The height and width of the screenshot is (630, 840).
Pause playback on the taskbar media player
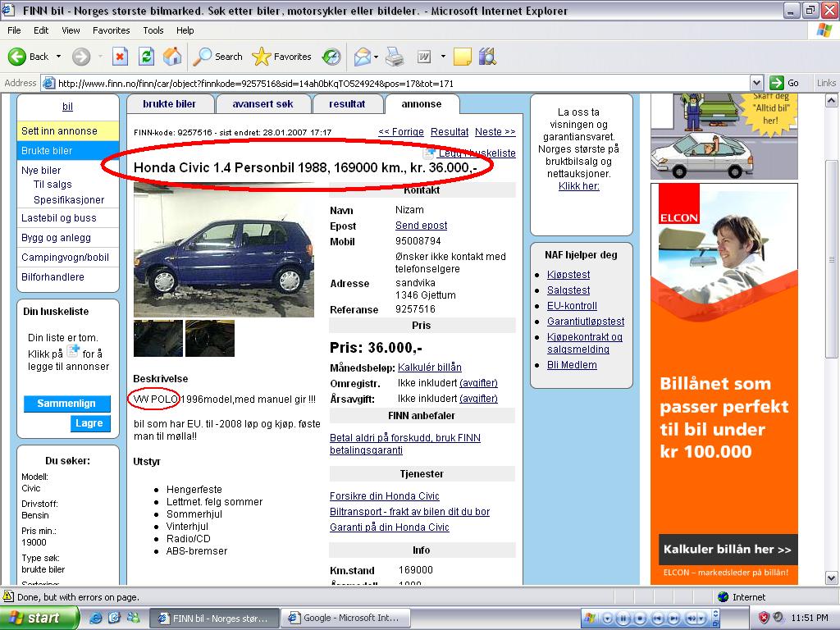click(x=623, y=618)
